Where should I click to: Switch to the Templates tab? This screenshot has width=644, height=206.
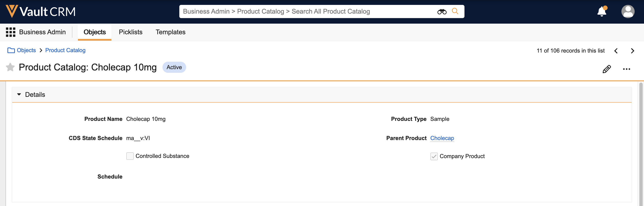pos(171,32)
